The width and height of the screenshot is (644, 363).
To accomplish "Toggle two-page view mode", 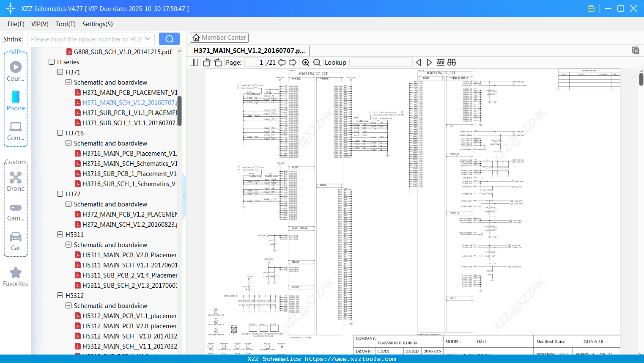I will [193, 62].
